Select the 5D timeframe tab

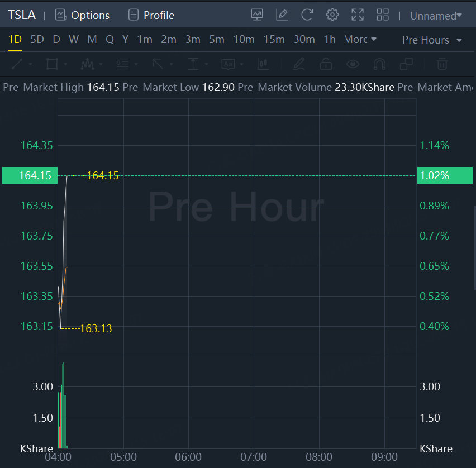[37, 40]
